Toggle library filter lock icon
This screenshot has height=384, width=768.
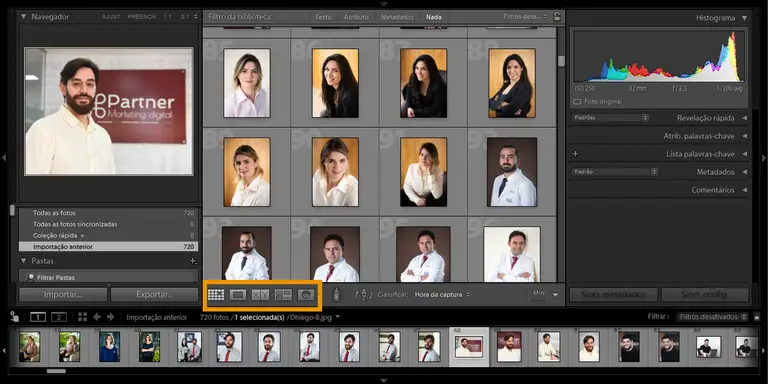coord(557,17)
